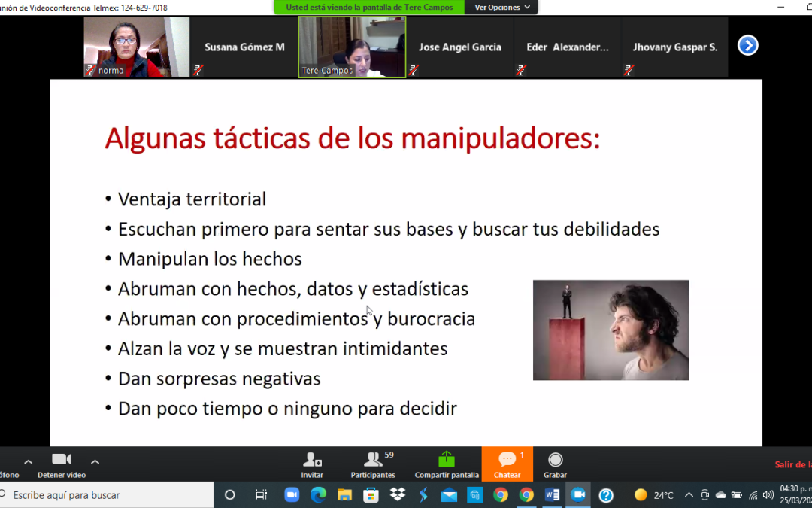Expand the arrow beside Detener video
Viewport: 812px width, 508px height.
pyautogui.click(x=95, y=461)
